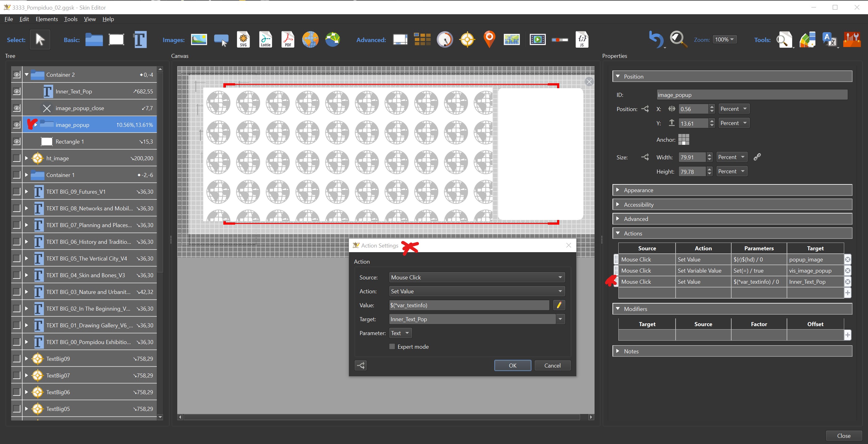
Task: Open the Elements menu
Action: click(x=47, y=19)
